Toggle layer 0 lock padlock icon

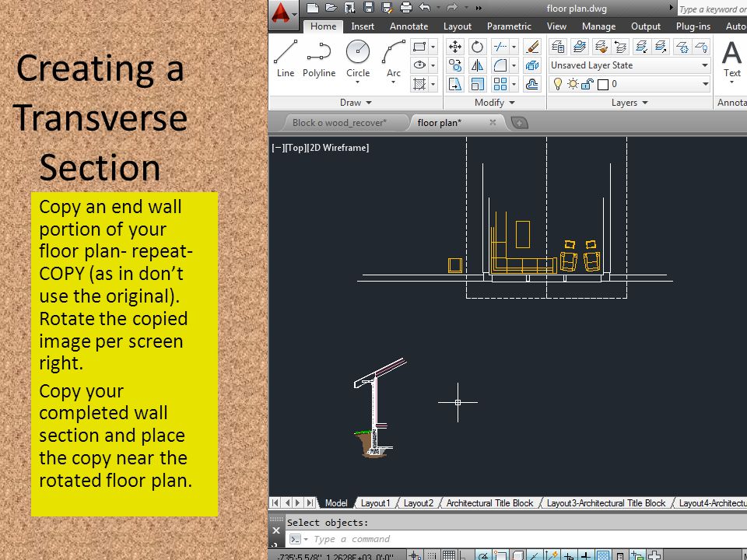tap(587, 84)
